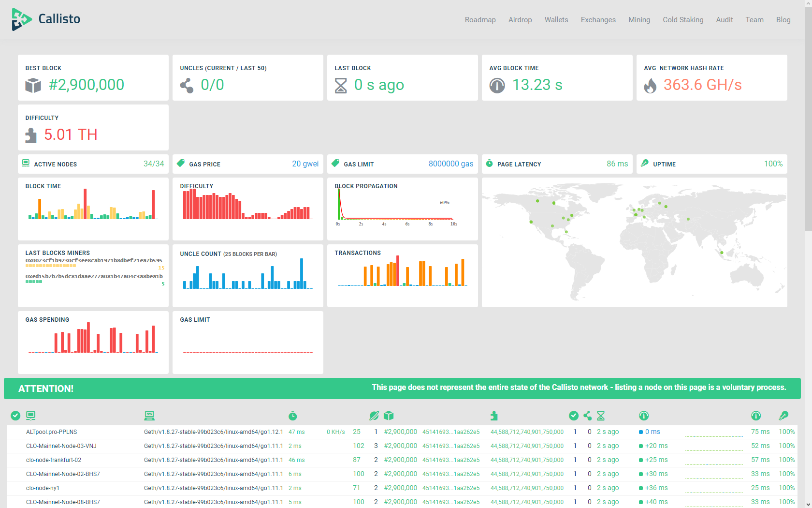Open the Wallets menu item
The width and height of the screenshot is (812, 508).
click(x=556, y=20)
